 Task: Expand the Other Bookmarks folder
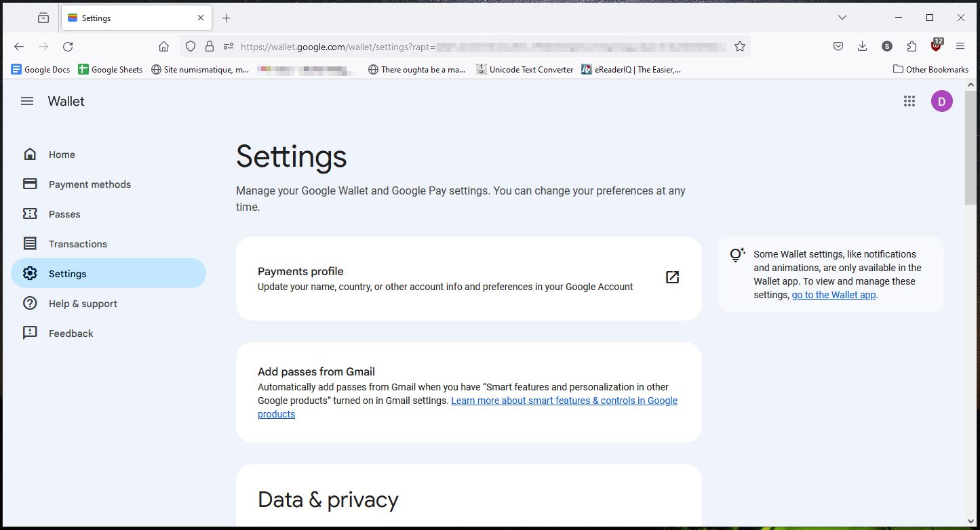(930, 69)
